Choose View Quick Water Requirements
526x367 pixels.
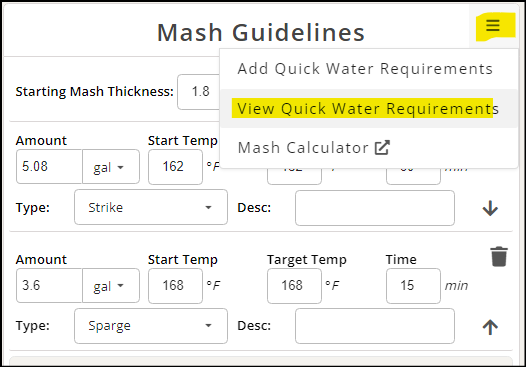pos(368,109)
